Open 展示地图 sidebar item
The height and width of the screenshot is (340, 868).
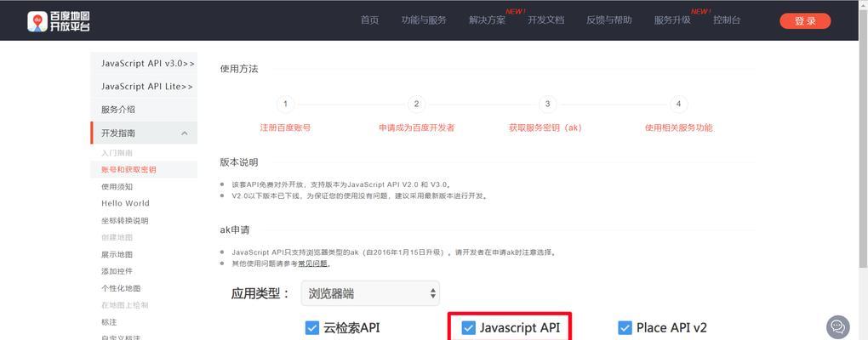[117, 254]
